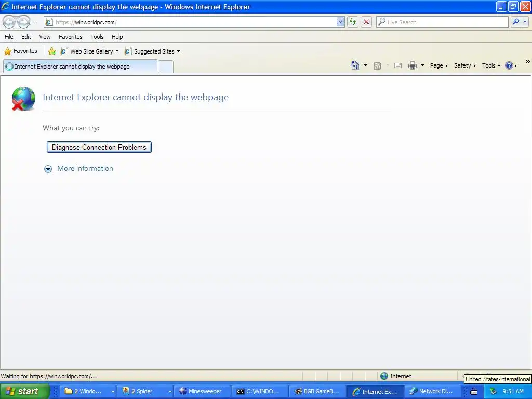The image size is (532, 399).
Task: Click the Home page icon
Action: click(355, 65)
